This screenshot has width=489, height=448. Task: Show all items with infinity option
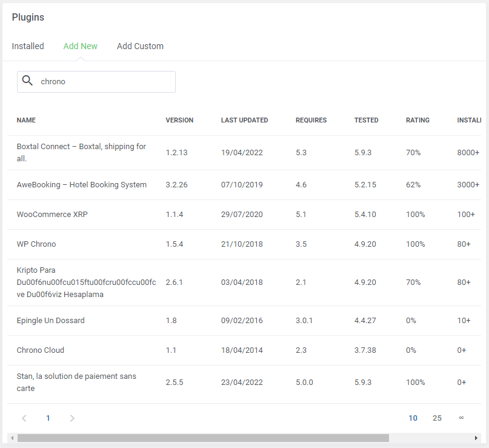[461, 418]
